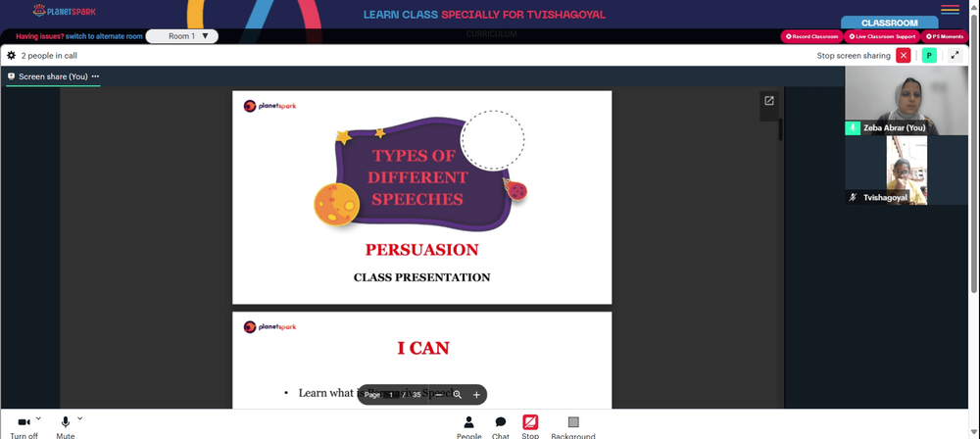
Task: Open shared document in new window icon
Action: 769,101
